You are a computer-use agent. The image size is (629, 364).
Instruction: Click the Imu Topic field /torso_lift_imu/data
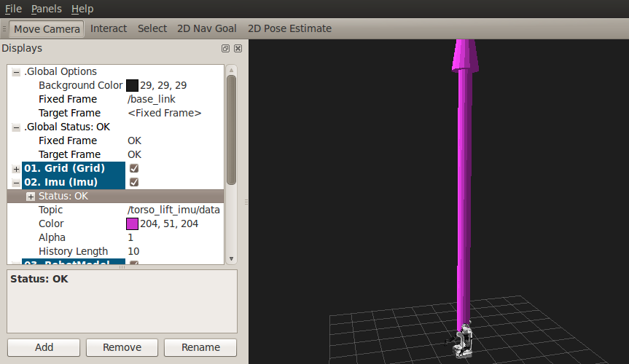173,210
